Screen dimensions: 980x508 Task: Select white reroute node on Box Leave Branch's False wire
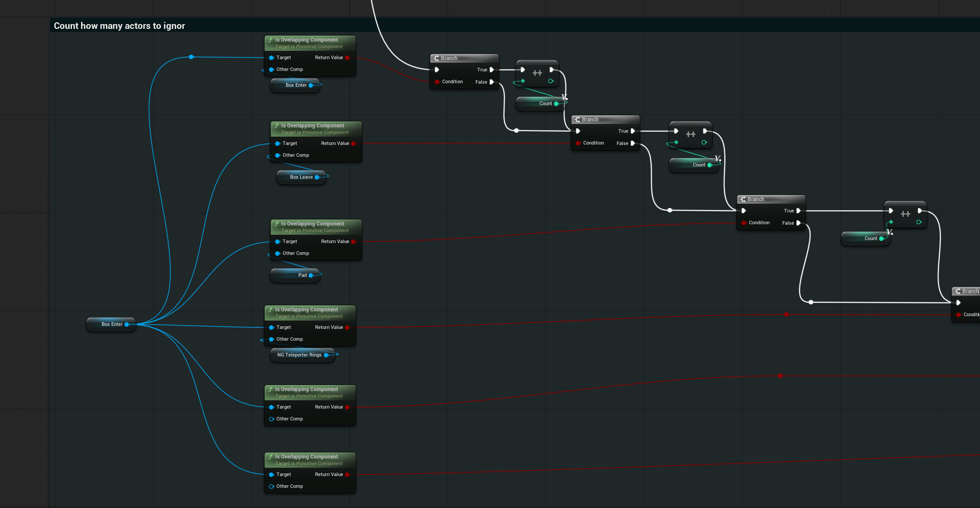670,210
